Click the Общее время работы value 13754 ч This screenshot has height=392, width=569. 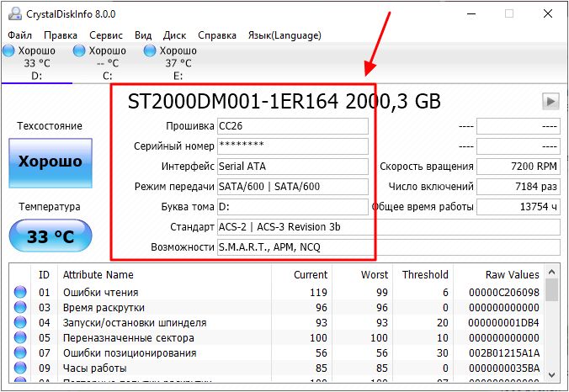[x=518, y=207]
